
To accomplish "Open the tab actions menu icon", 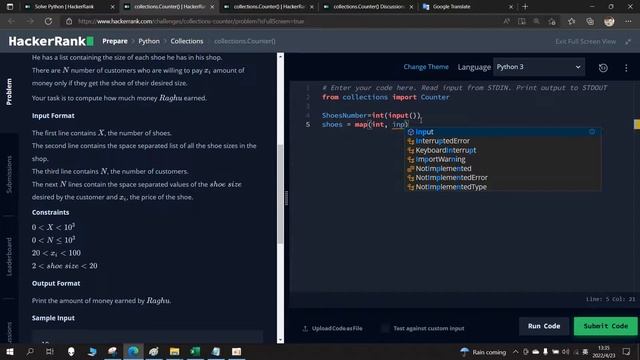I will point(10,7).
